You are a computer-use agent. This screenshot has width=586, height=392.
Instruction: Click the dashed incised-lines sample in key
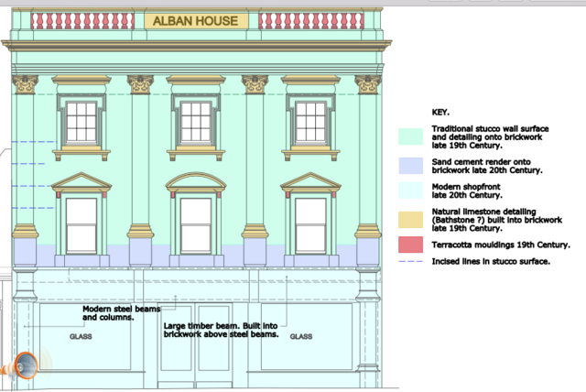[410, 261]
